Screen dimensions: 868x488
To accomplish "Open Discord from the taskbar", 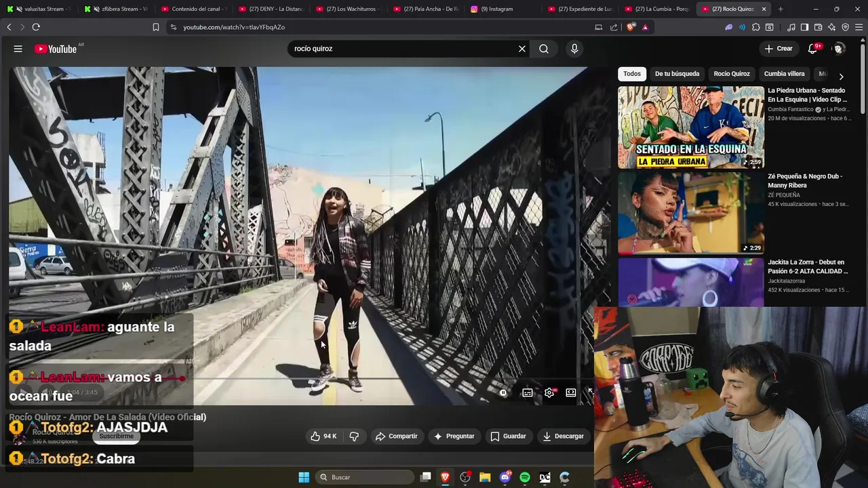I will pyautogui.click(x=505, y=477).
